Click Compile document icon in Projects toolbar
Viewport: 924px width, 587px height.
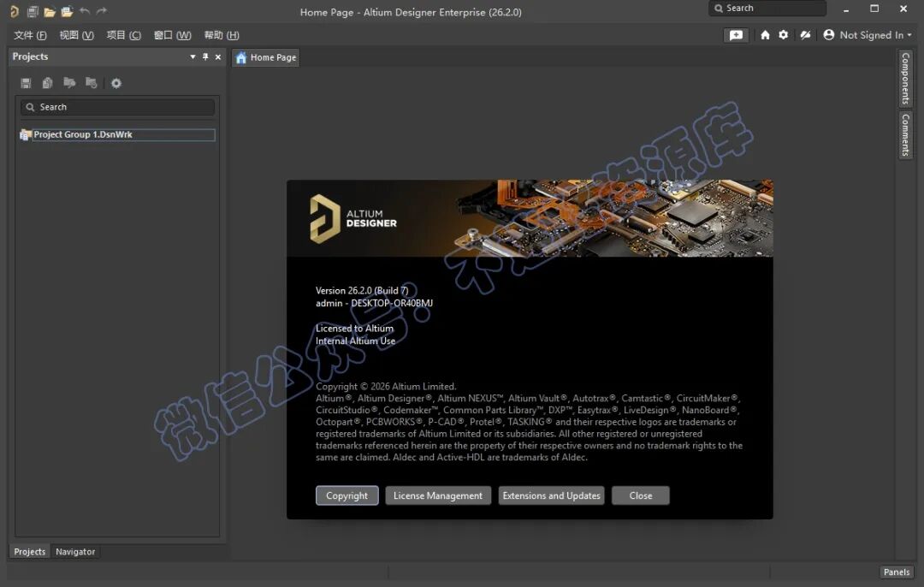(x=48, y=83)
